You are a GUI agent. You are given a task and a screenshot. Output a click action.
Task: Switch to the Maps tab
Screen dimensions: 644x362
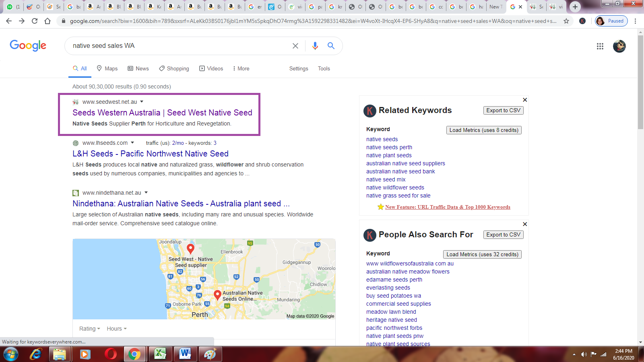tap(107, 68)
